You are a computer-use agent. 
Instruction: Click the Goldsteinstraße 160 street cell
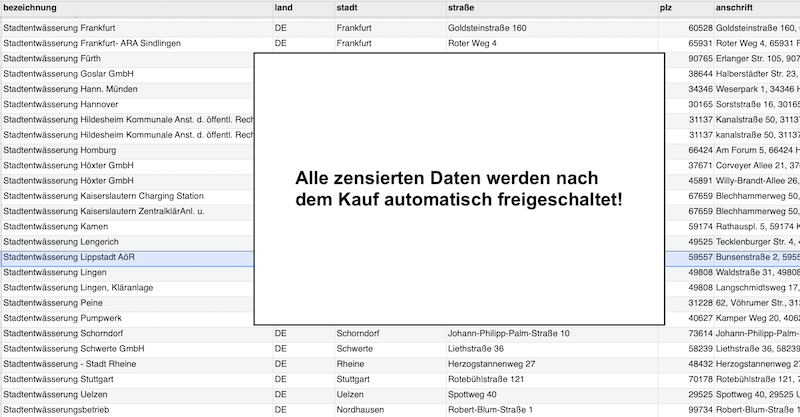[x=488, y=28]
